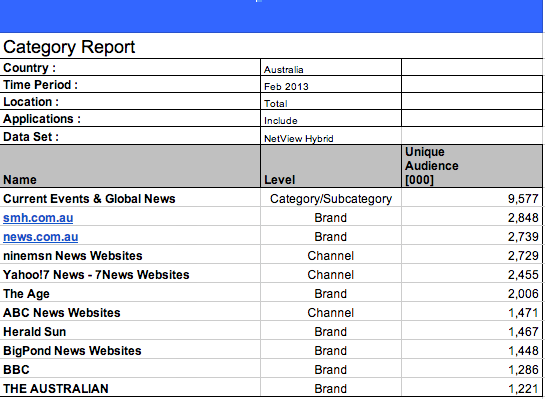Select the 2,006 audience value

pyautogui.click(x=523, y=294)
